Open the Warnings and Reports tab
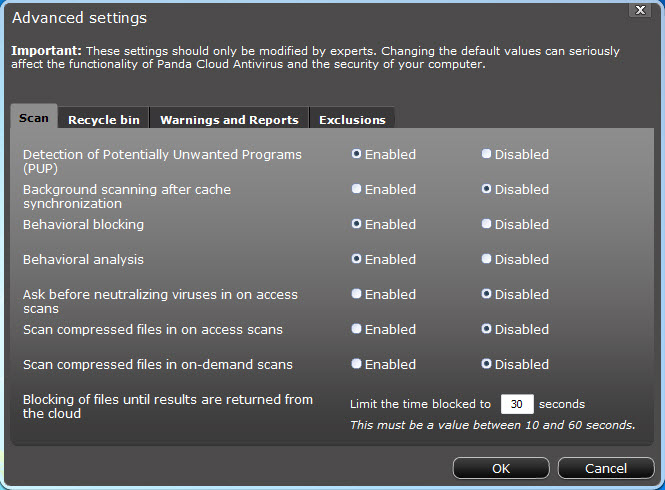 pos(229,118)
